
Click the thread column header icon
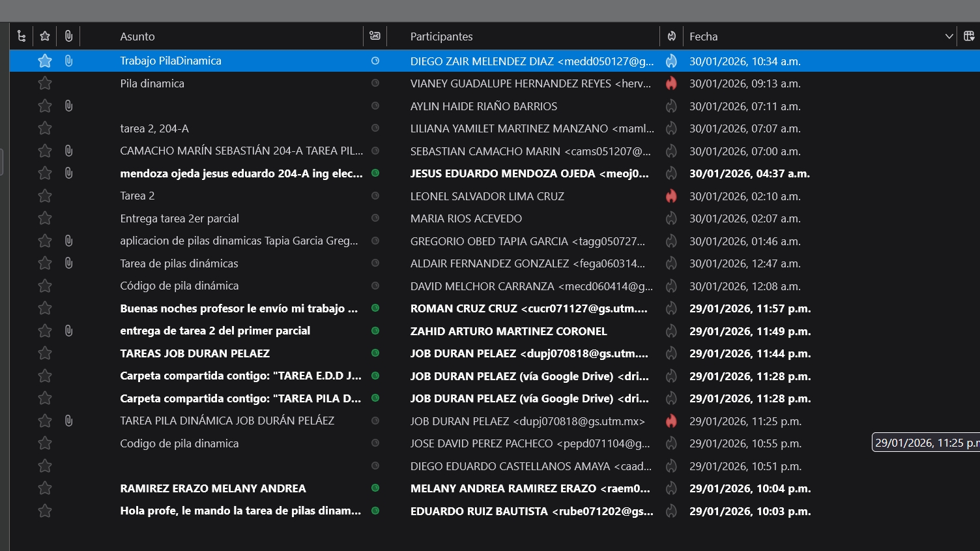[x=22, y=37]
